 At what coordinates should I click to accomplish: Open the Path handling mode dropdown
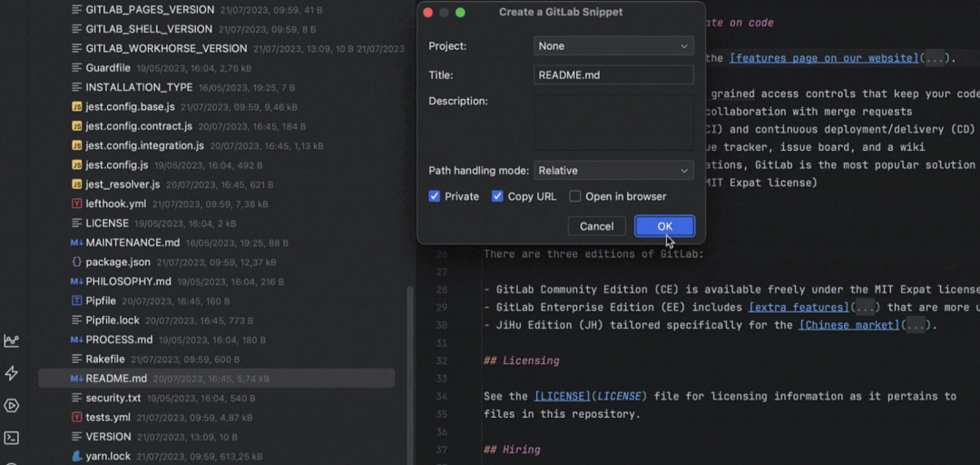click(x=613, y=171)
